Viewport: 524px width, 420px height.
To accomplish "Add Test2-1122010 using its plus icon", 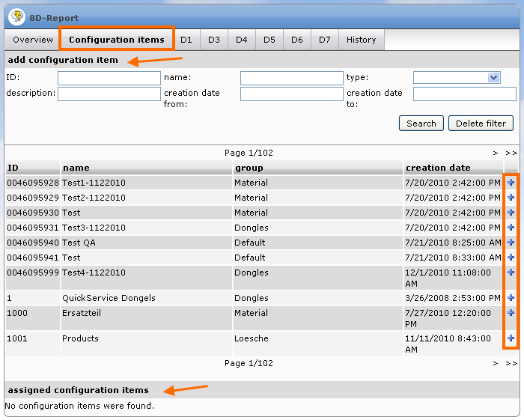I will [511, 198].
